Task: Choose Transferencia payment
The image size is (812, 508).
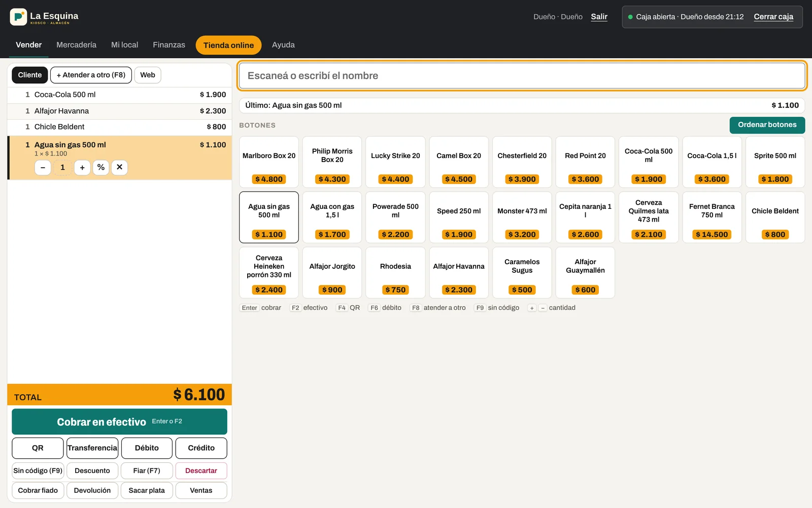Action: [x=92, y=448]
